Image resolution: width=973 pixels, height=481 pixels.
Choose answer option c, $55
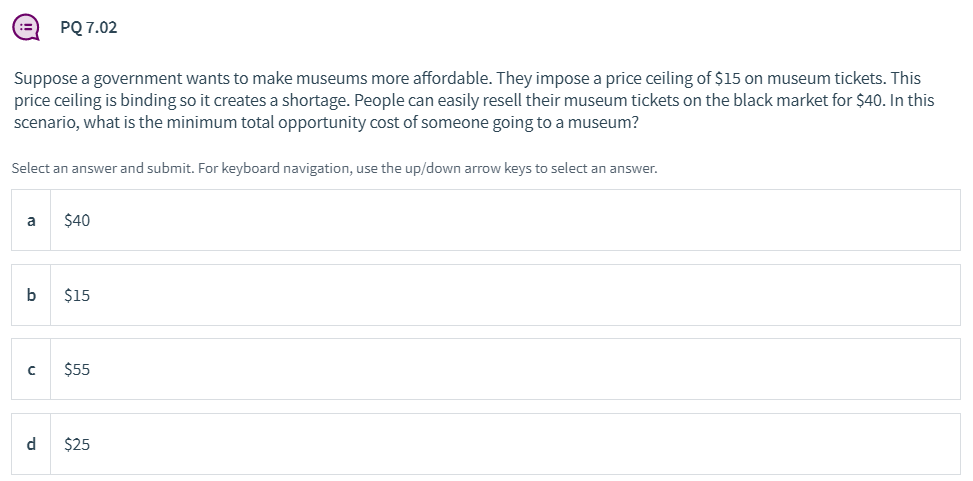point(486,369)
